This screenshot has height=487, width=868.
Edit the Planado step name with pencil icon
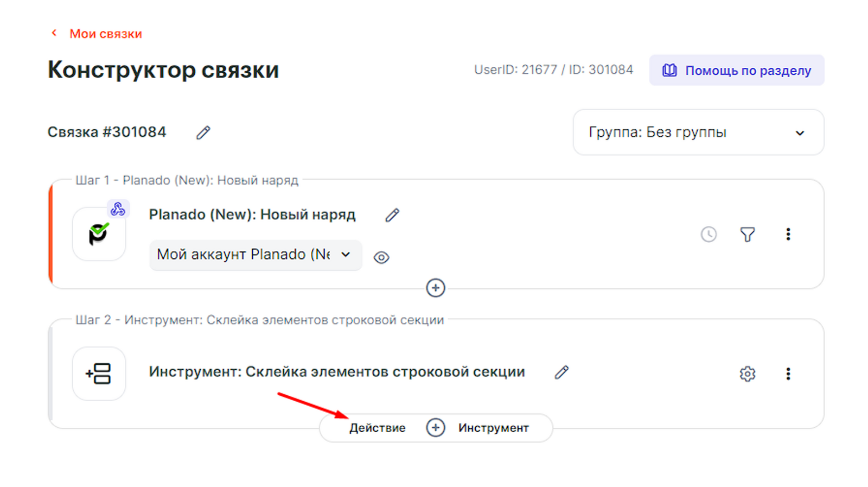[392, 215]
